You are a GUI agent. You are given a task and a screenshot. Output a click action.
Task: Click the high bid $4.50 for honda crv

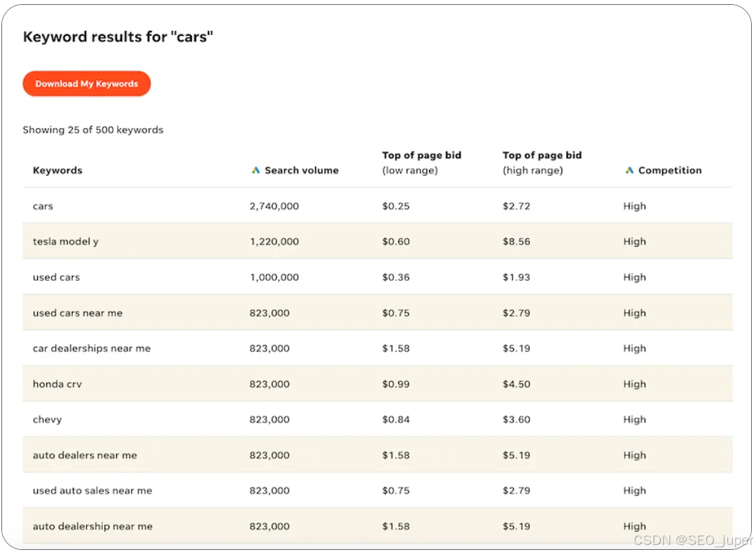tap(517, 384)
